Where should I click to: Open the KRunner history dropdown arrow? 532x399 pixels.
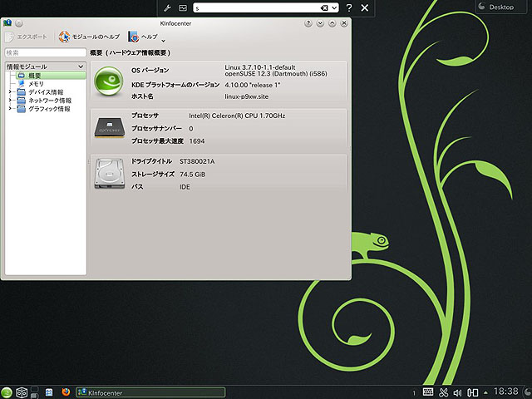(334, 7)
